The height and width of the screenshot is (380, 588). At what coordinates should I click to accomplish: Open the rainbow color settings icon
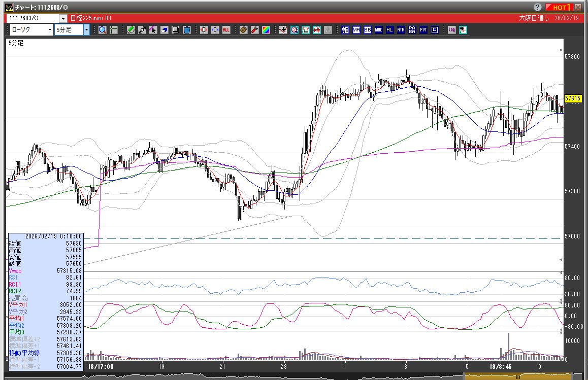(266, 30)
